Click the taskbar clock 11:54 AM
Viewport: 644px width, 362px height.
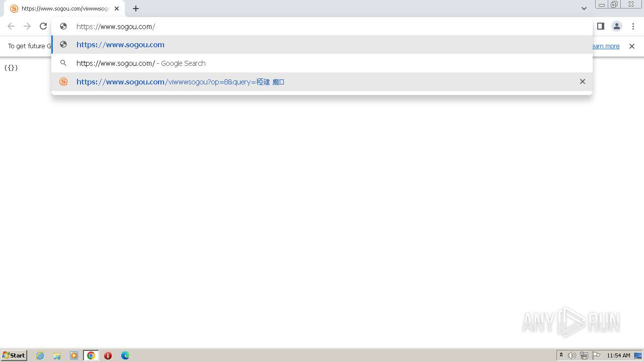(x=618, y=355)
